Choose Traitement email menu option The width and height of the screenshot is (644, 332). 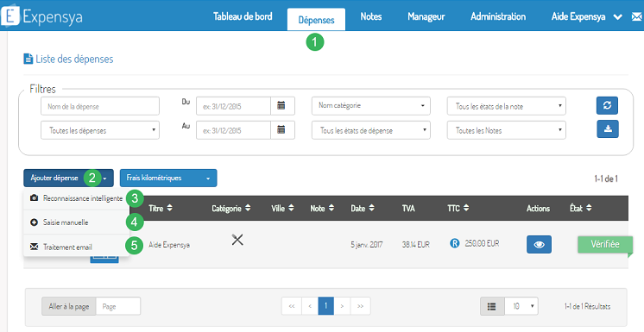click(76, 247)
